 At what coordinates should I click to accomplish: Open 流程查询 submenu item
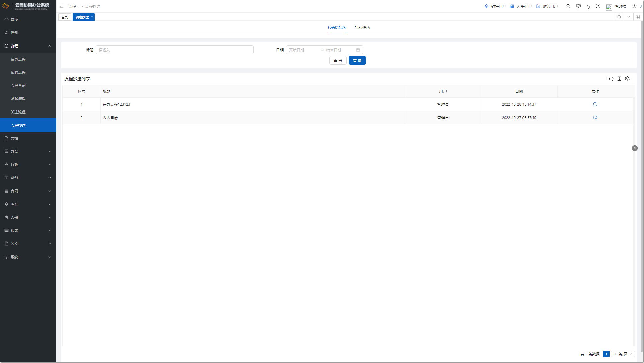coord(28,85)
